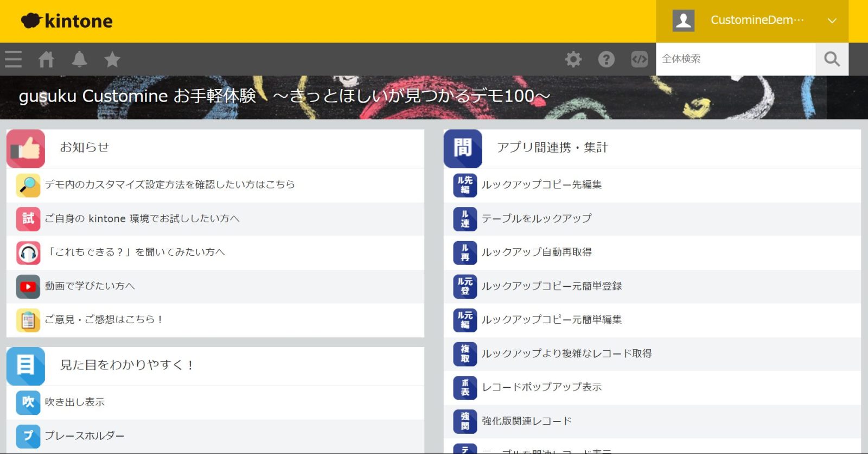Click the ル元登 app icon
868x454 pixels.
465,286
